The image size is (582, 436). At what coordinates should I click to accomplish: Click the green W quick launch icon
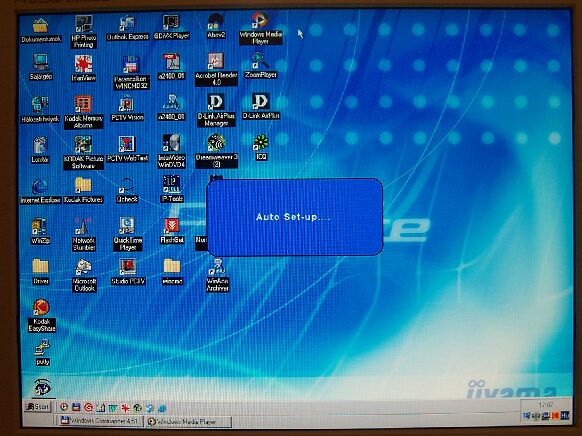tap(113, 409)
